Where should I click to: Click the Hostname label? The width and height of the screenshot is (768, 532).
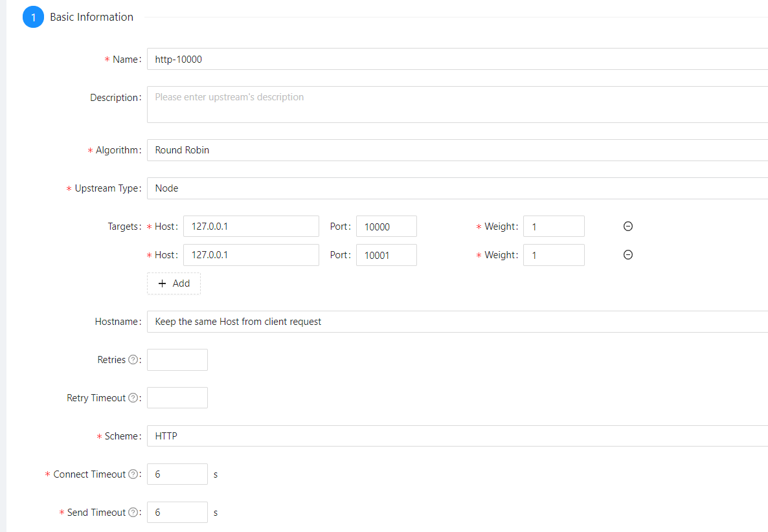117,322
